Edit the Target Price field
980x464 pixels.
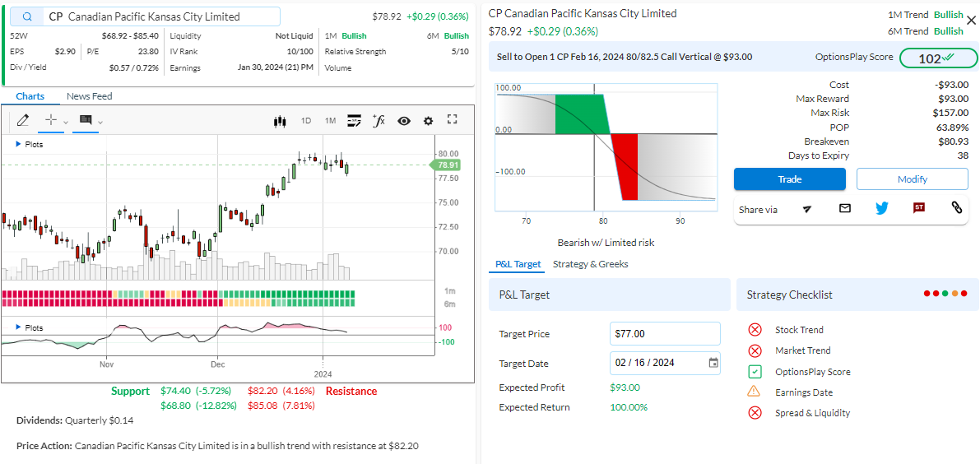coord(665,334)
